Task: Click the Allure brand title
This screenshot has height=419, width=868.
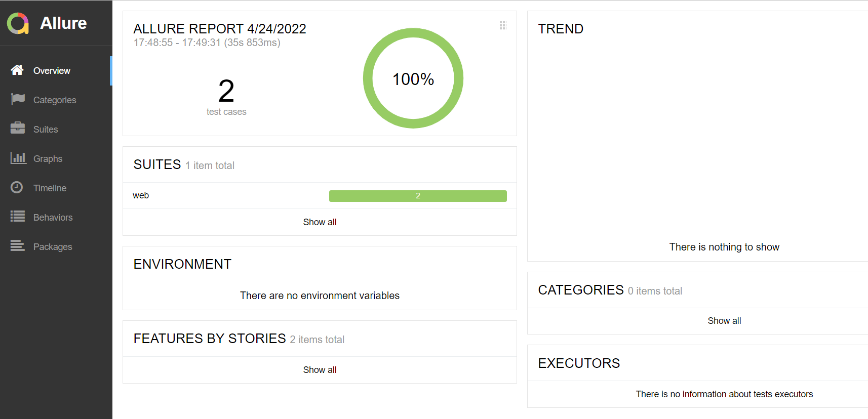Action: pyautogui.click(x=63, y=23)
